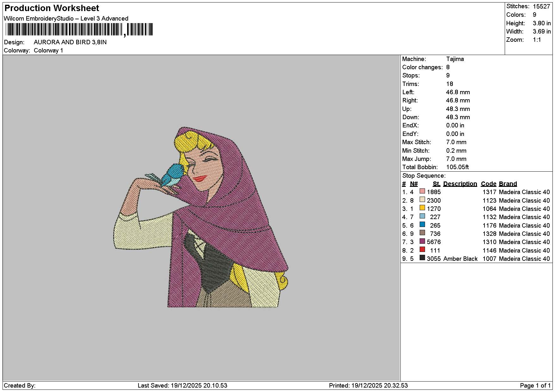This screenshot has width=555, height=392.
Task: Click the "Code" column header
Action: pyautogui.click(x=489, y=184)
